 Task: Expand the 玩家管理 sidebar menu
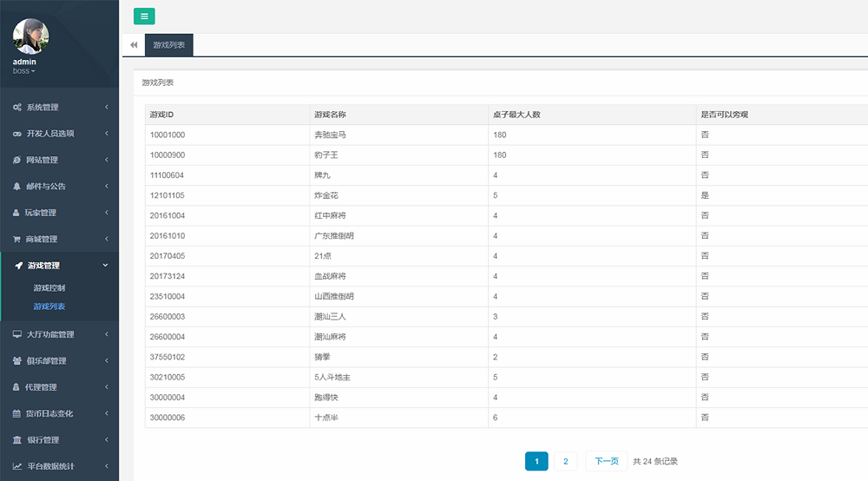pos(59,213)
